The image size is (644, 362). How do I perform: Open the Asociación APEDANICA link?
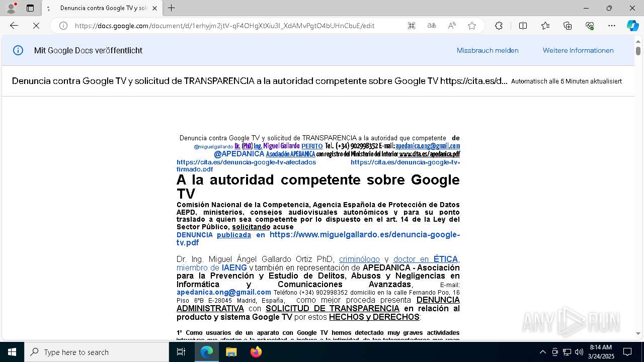pyautogui.click(x=290, y=154)
